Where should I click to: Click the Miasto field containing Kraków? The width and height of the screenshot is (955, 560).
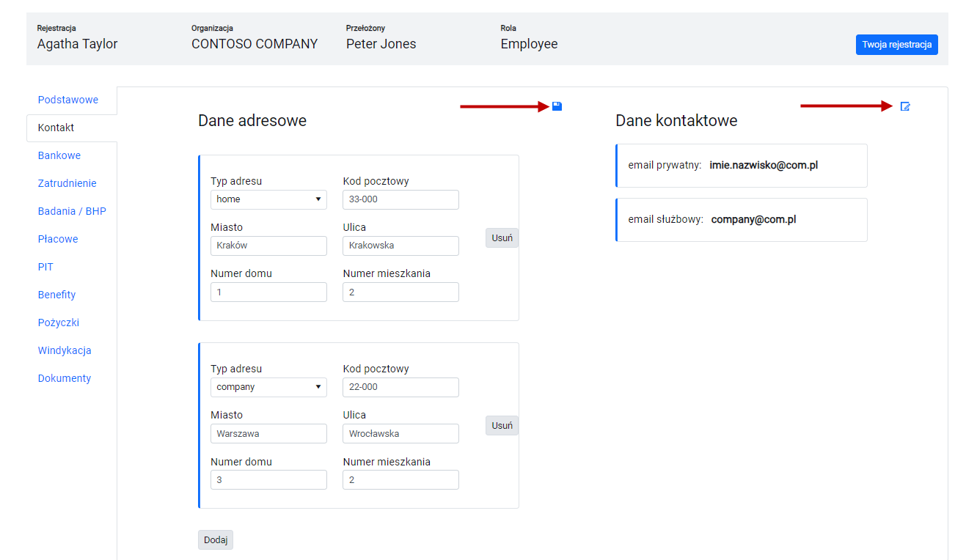tap(269, 246)
